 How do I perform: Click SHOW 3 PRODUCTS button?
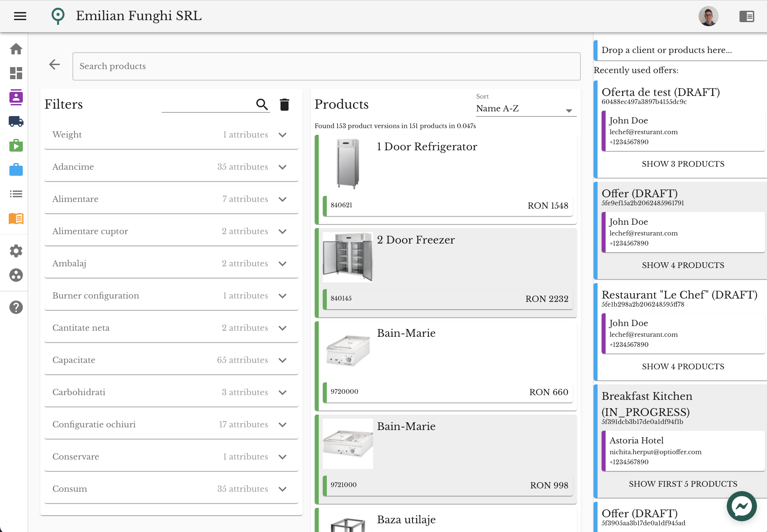683,164
